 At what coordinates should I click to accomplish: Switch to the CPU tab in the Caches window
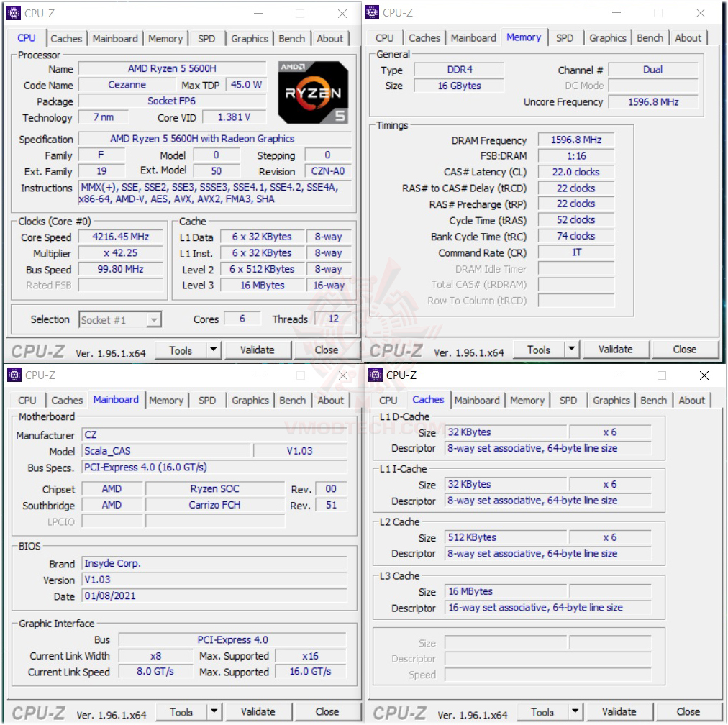pos(388,400)
